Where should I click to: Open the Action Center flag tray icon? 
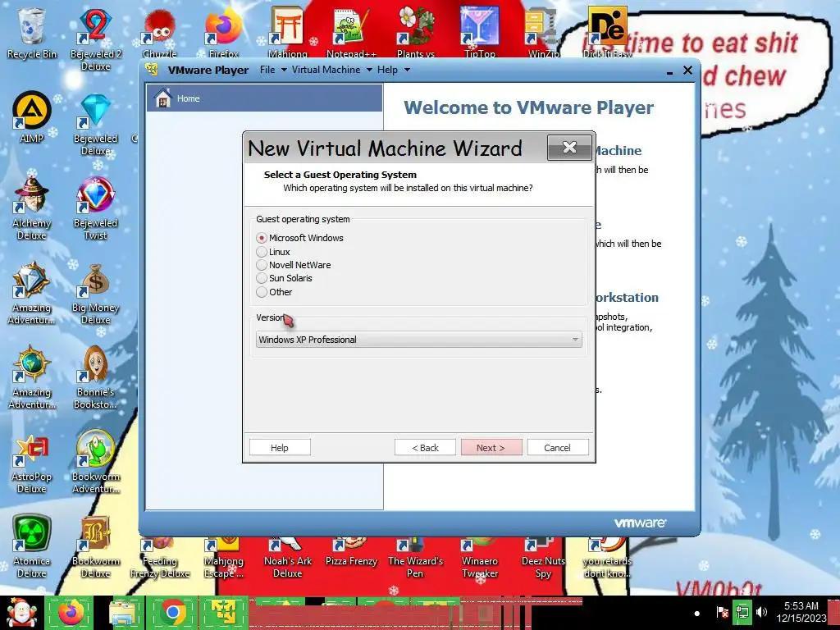click(722, 612)
